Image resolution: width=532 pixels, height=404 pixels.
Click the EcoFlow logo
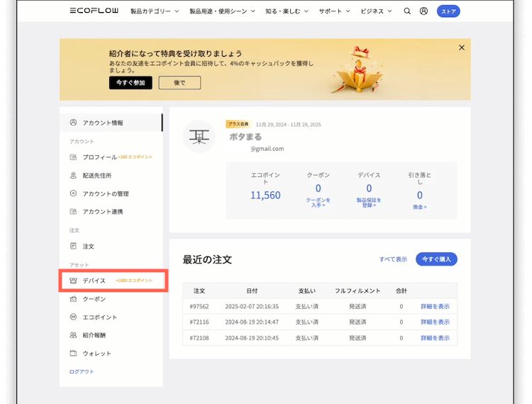pos(94,11)
